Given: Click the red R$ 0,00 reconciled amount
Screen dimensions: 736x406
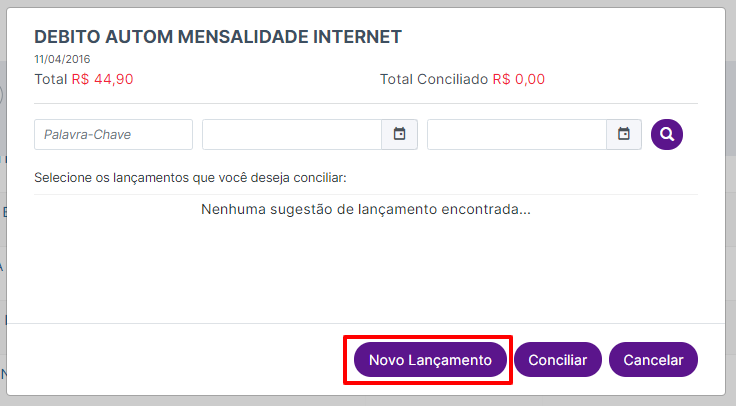Looking at the screenshot, I should point(519,79).
